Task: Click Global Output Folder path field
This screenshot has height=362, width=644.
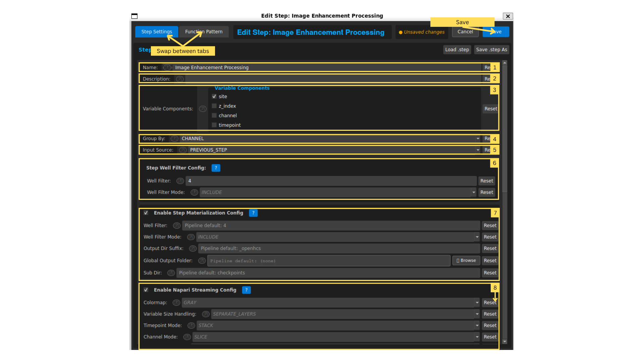Action: (x=329, y=261)
